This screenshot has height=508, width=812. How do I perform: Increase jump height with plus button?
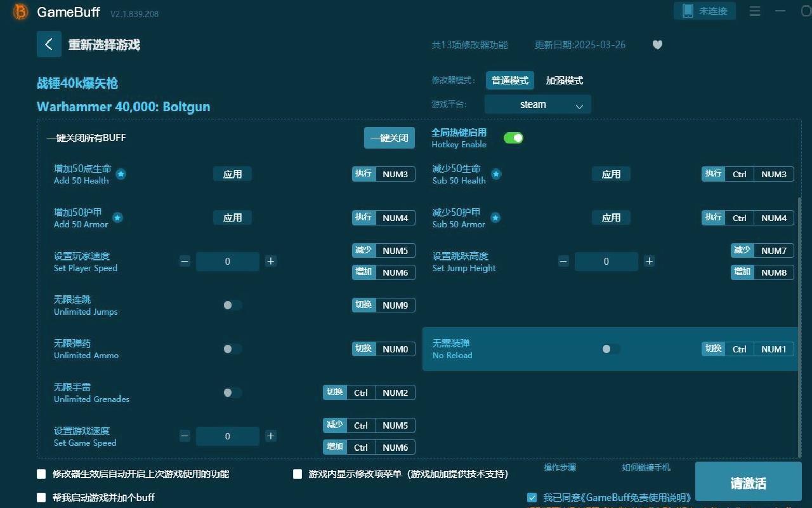[649, 261]
